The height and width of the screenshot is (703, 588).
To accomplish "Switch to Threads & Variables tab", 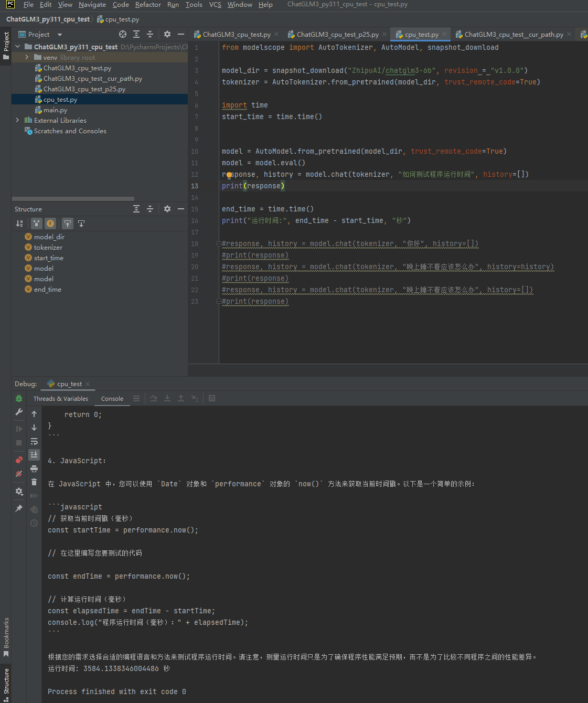I will coord(61,399).
